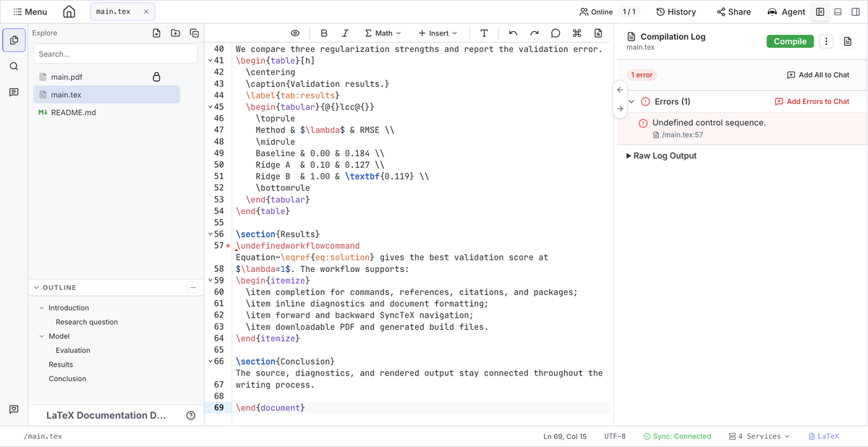Expand Raw Log Output section
Image resolution: width=868 pixels, height=447 pixels.
click(x=662, y=156)
